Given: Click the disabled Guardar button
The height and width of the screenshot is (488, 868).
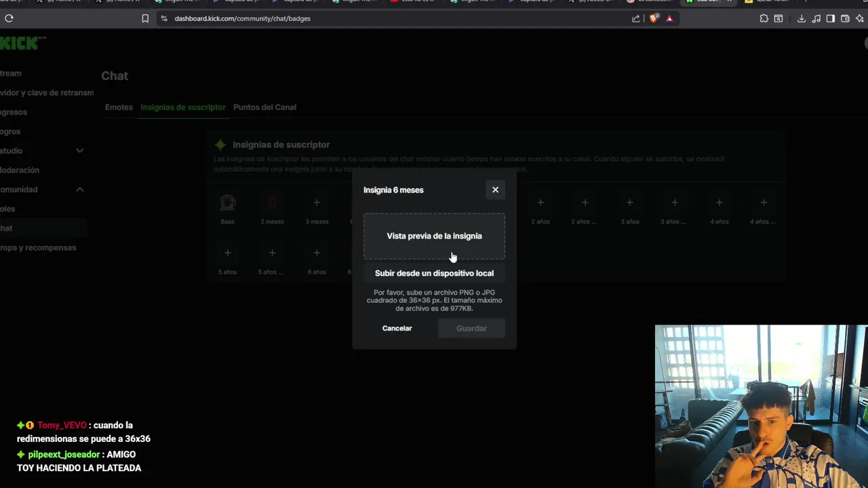Looking at the screenshot, I should (x=471, y=328).
